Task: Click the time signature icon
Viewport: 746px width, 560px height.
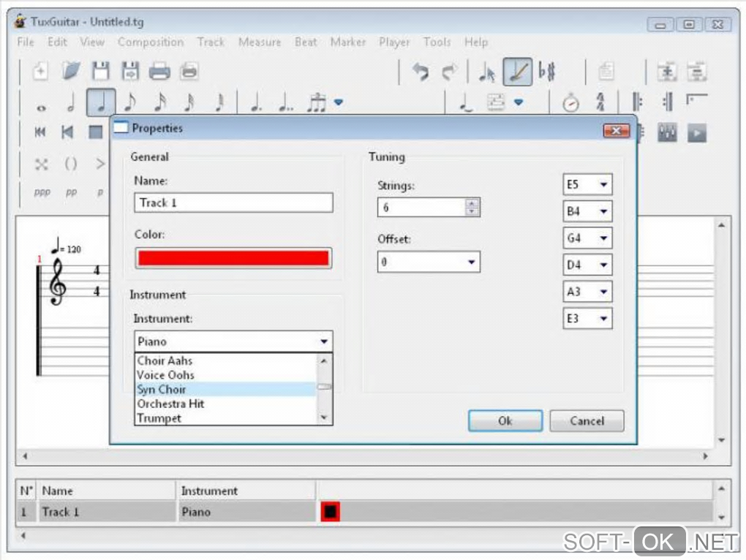Action: pos(600,102)
